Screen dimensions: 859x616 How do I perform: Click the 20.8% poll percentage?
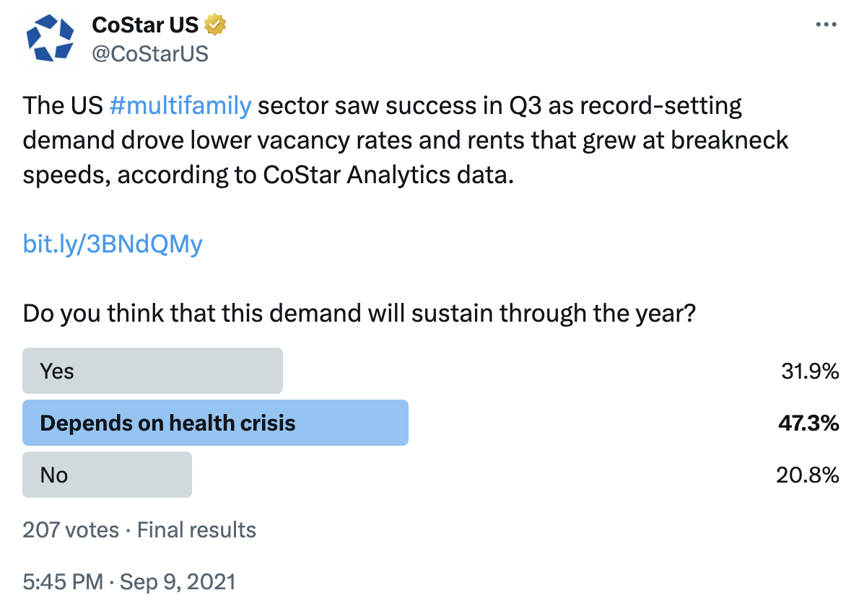tap(809, 475)
